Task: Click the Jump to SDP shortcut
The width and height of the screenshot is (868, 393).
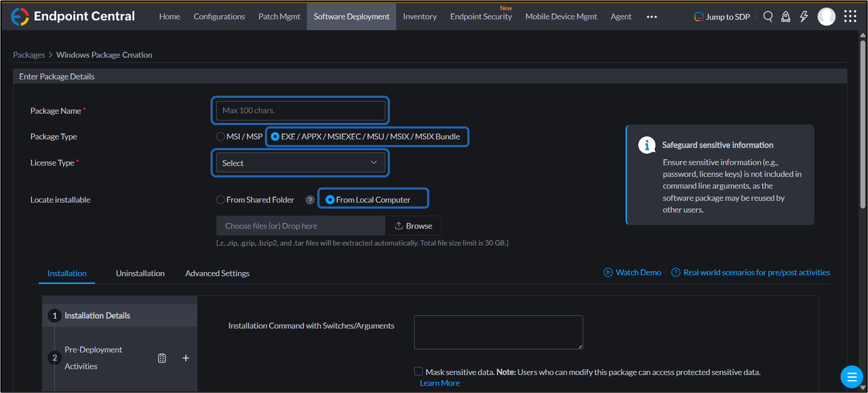Action: tap(722, 17)
